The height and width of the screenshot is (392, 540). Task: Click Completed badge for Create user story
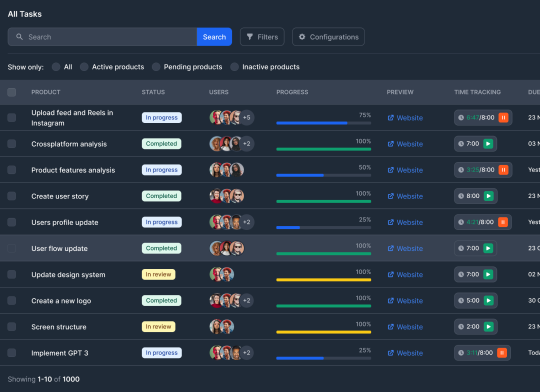pyautogui.click(x=162, y=196)
